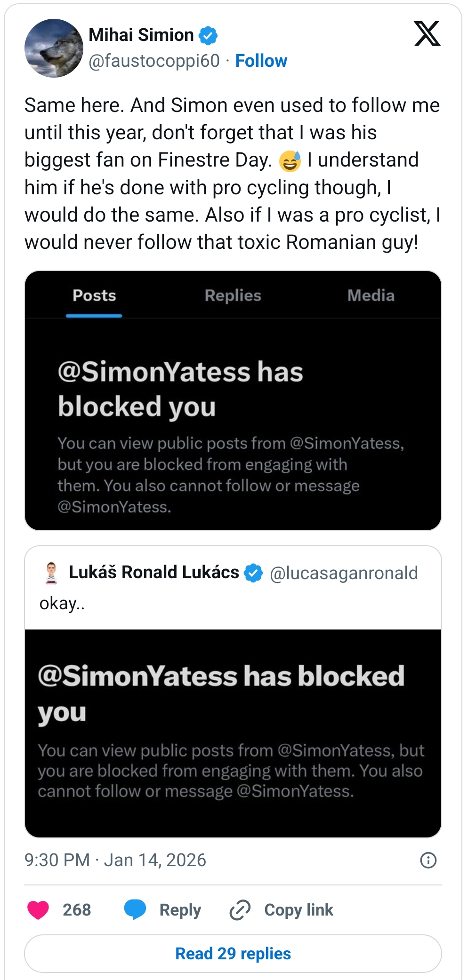This screenshot has width=468, height=980.
Task: Click verified badge next to Lukáš Ronald Lukács
Action: pyautogui.click(x=254, y=573)
